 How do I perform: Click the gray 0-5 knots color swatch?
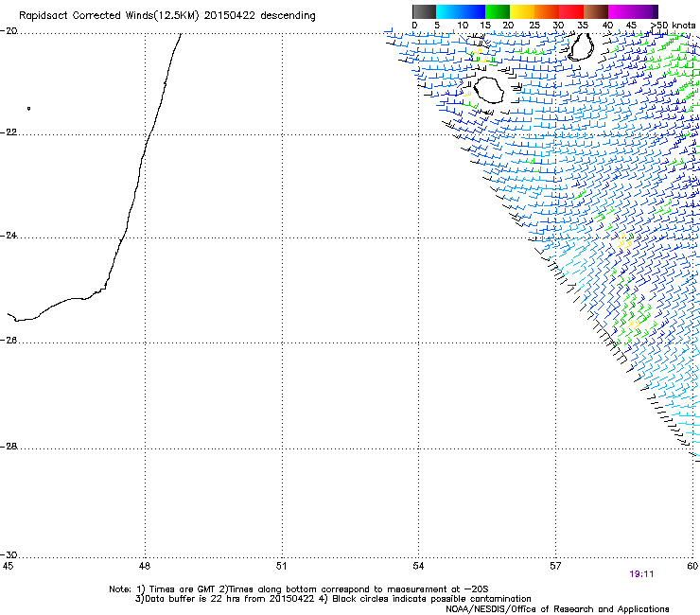pyautogui.click(x=424, y=11)
